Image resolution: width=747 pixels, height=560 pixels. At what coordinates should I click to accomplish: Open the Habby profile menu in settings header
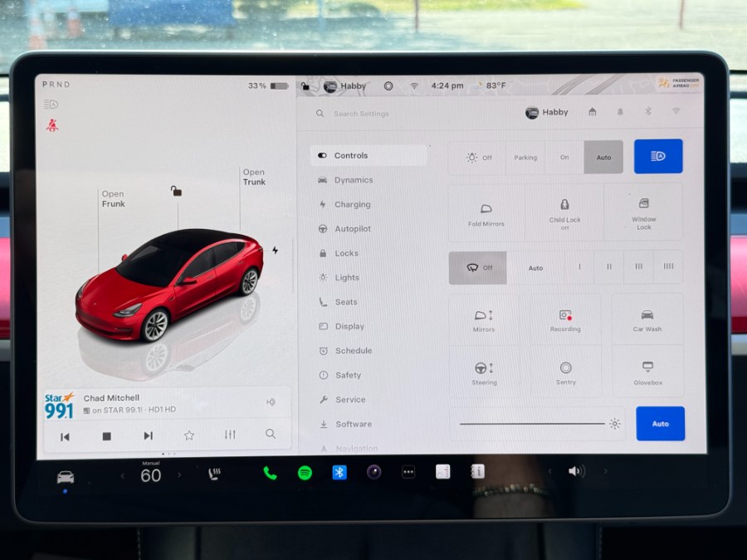[x=547, y=112]
